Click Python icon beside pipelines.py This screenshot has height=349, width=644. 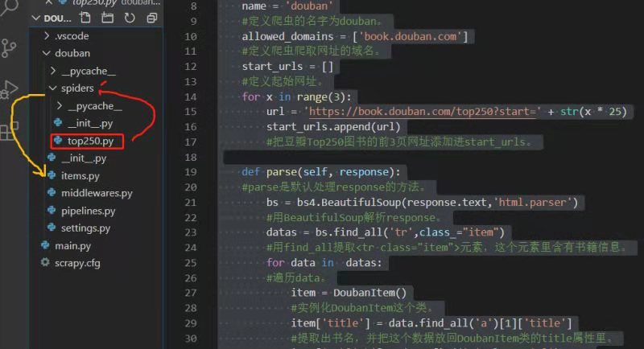tap(52, 210)
